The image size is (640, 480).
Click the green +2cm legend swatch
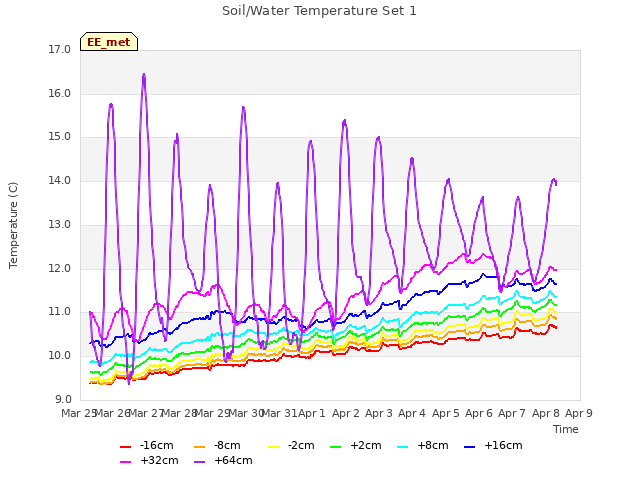pyautogui.click(x=335, y=447)
